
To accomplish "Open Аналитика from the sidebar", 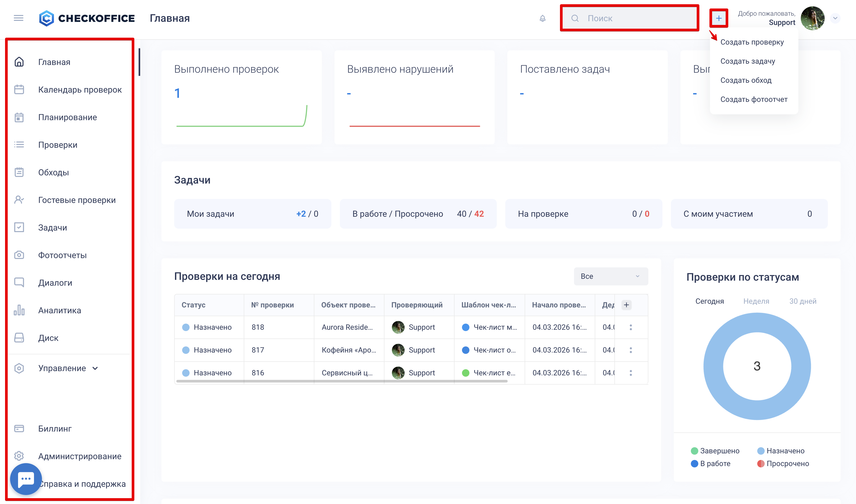I will (x=59, y=310).
